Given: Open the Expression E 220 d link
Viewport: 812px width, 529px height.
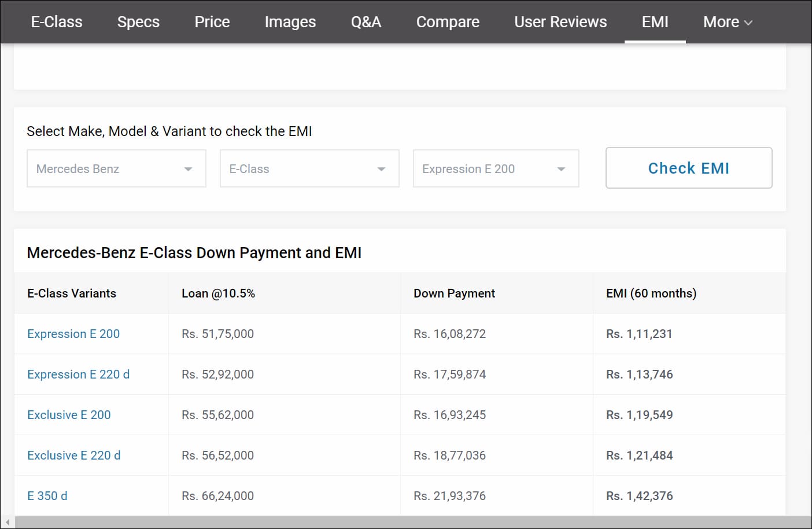Looking at the screenshot, I should pos(78,374).
